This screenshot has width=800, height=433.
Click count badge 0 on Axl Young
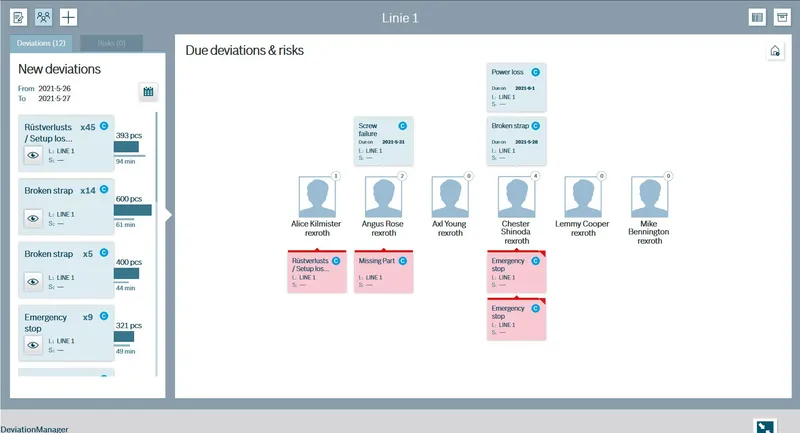coord(469,176)
